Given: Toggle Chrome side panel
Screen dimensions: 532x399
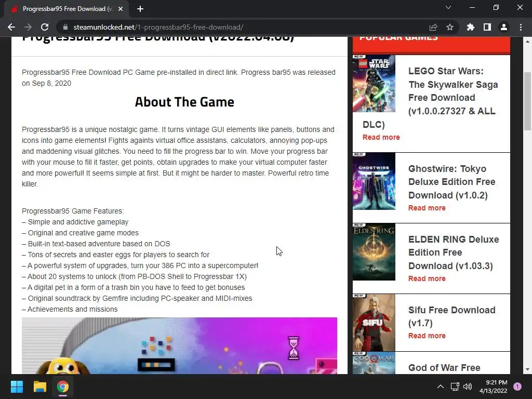Looking at the screenshot, I should (487, 27).
